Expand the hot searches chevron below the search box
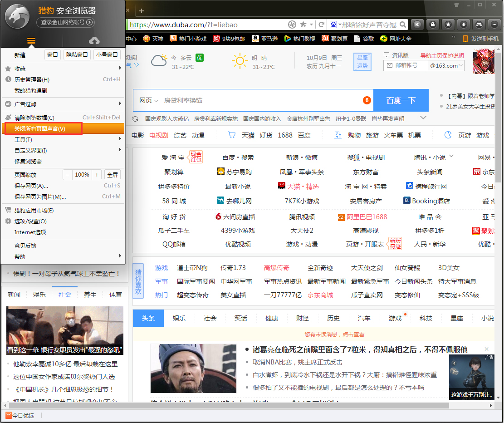The image size is (504, 423). click(423, 118)
